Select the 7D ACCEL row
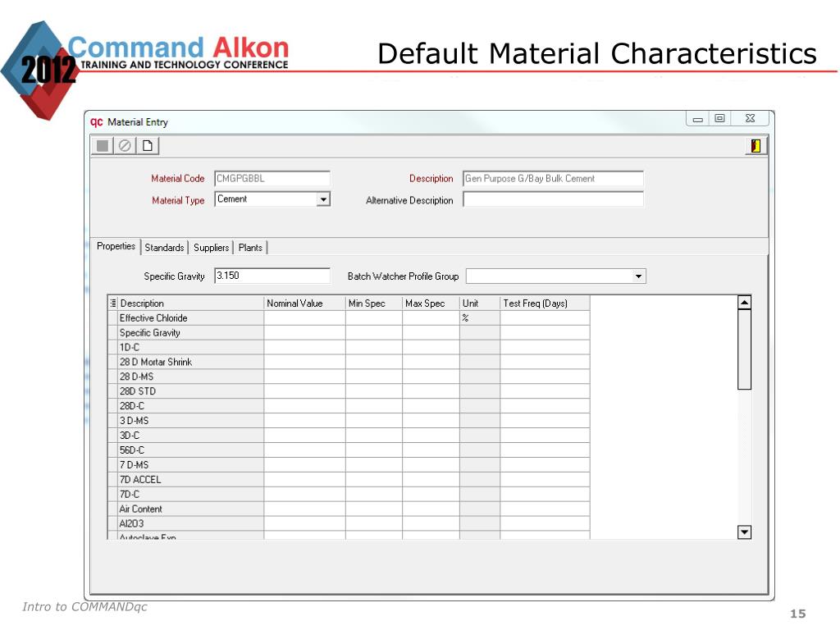 point(349,479)
